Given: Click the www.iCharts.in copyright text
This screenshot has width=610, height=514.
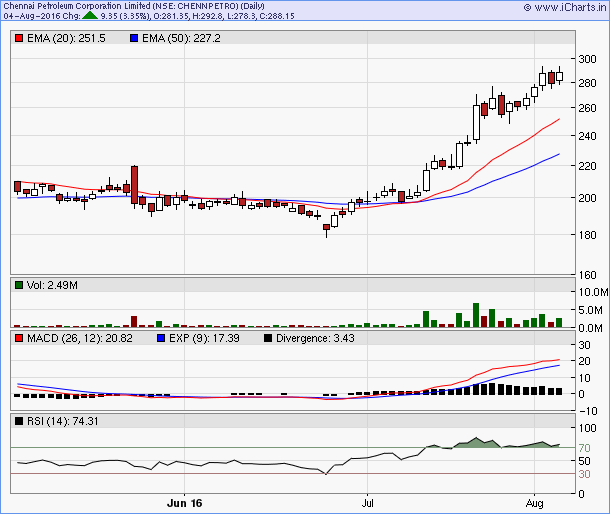Looking at the screenshot, I should tap(565, 7).
